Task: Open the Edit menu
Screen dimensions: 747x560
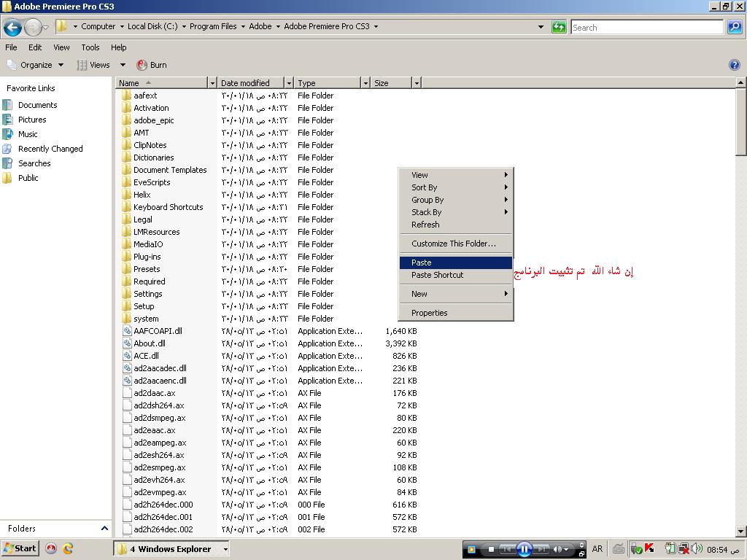Action: pos(35,47)
